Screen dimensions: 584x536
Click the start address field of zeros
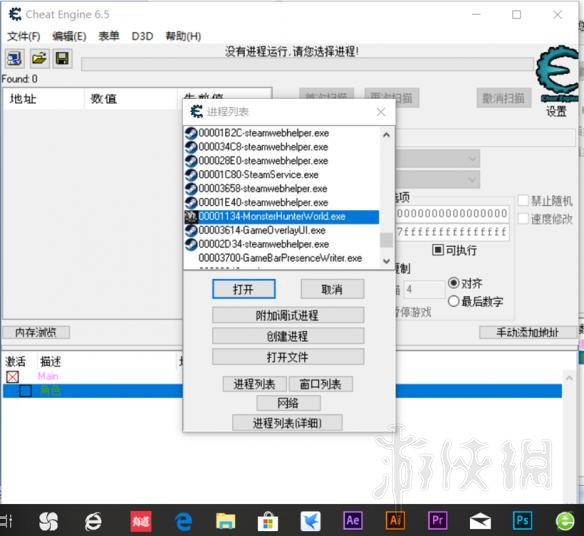pos(452,213)
